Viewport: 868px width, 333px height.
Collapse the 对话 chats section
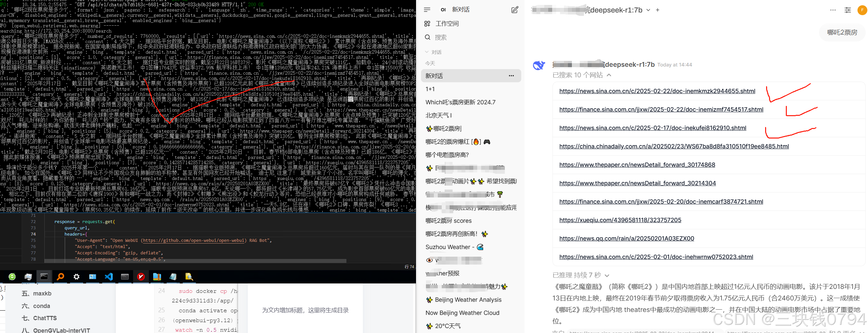tap(433, 52)
